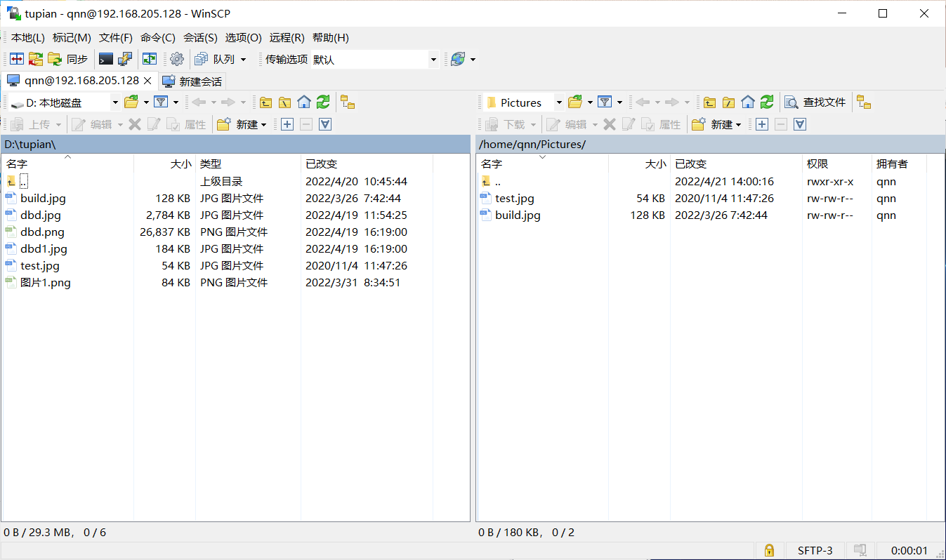This screenshot has height=560, width=946.
Task: Click the 查找文件 find files button
Action: click(815, 102)
